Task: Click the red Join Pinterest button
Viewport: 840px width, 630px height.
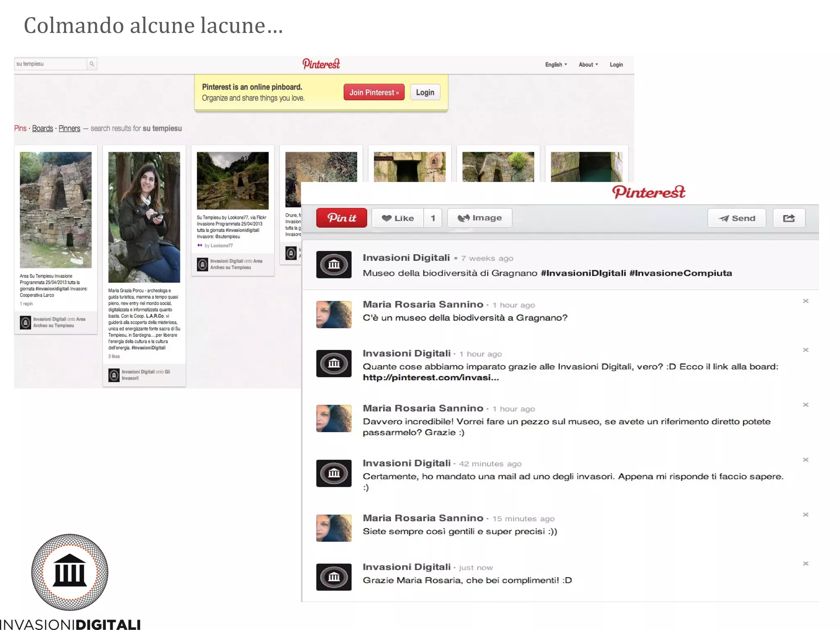Action: pyautogui.click(x=374, y=92)
